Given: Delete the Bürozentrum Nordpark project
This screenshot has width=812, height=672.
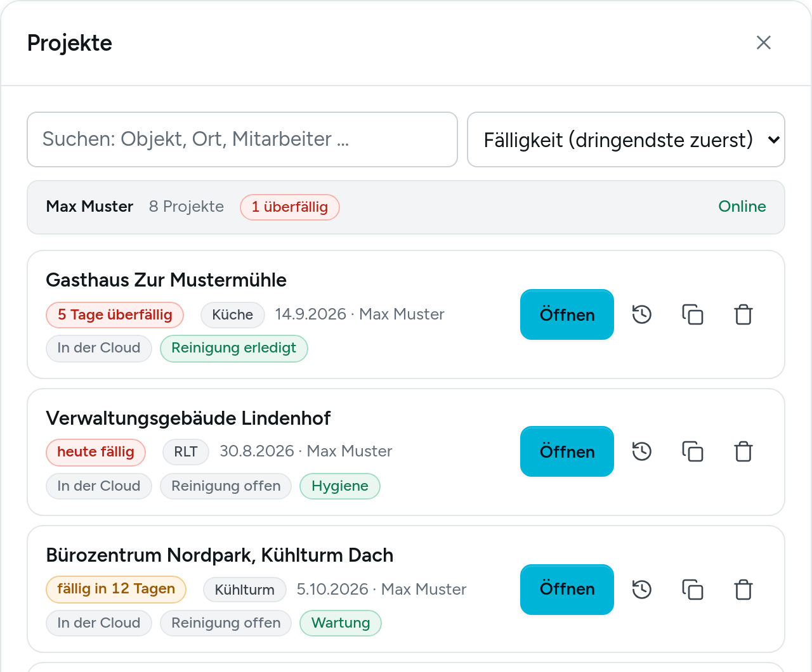Looking at the screenshot, I should pos(743,590).
